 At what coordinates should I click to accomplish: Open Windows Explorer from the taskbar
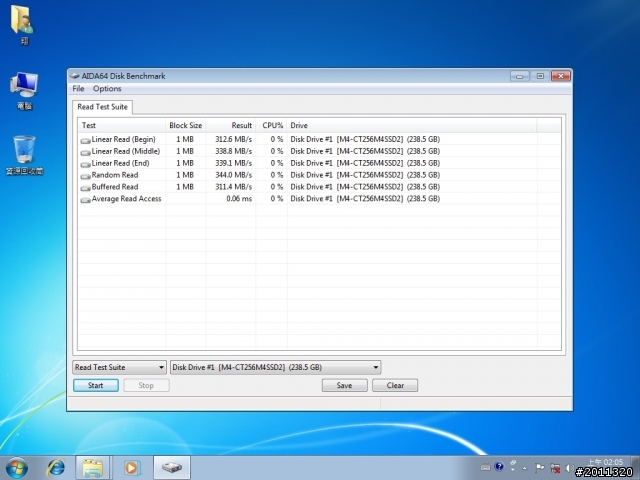coord(93,468)
